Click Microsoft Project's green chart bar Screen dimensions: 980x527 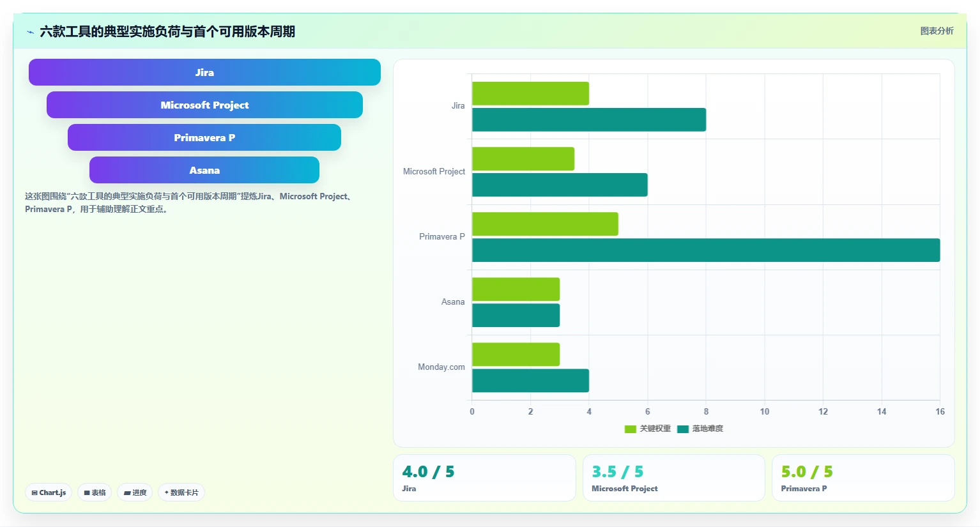(523, 158)
